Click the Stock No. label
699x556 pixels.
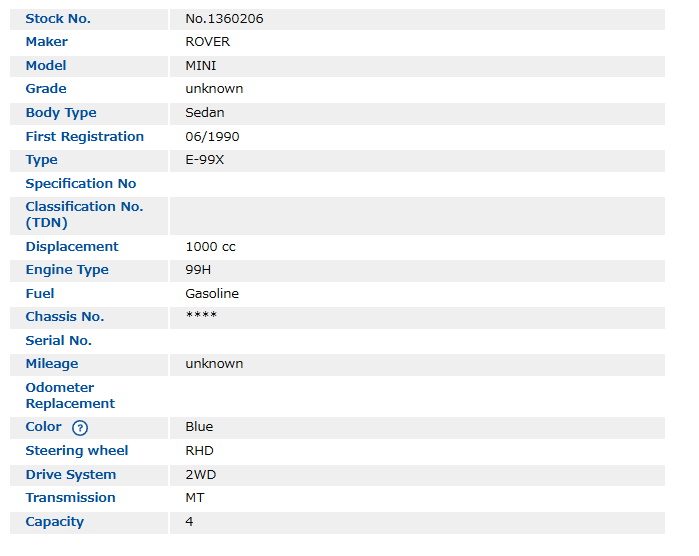(x=58, y=19)
